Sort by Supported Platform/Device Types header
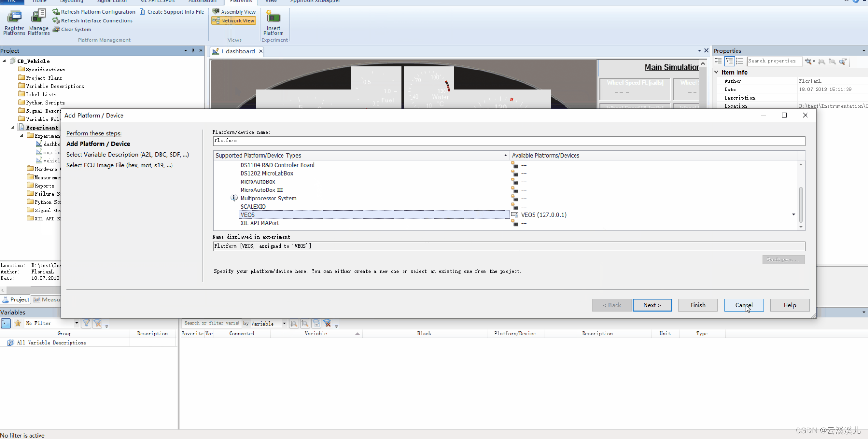868x439 pixels. [x=362, y=155]
